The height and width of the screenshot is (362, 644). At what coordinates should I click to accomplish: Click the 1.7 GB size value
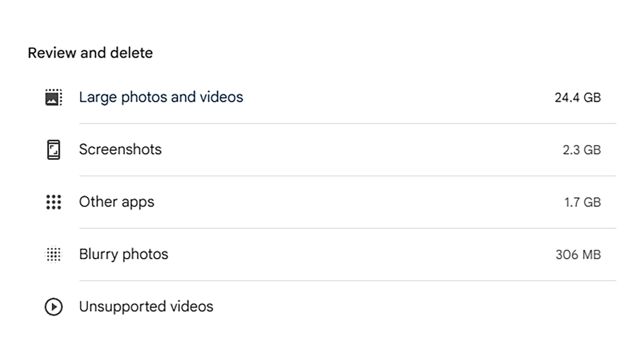[582, 202]
